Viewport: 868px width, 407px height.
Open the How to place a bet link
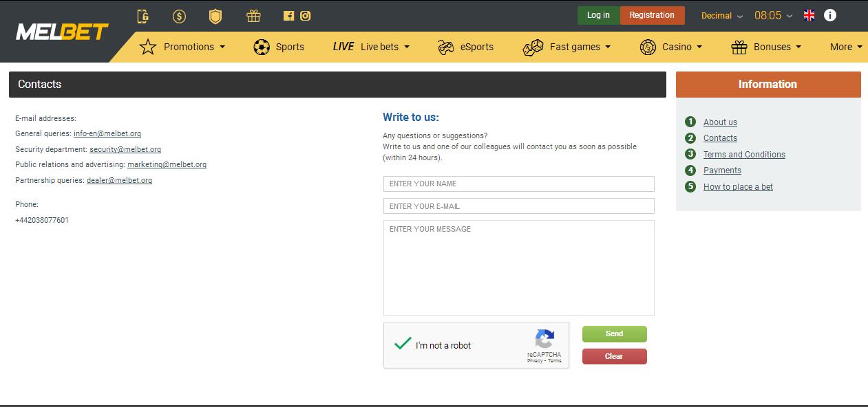[738, 187]
